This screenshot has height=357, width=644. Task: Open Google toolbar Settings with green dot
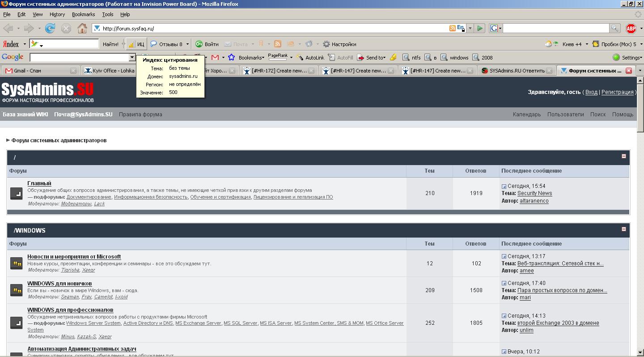pyautogui.click(x=627, y=57)
